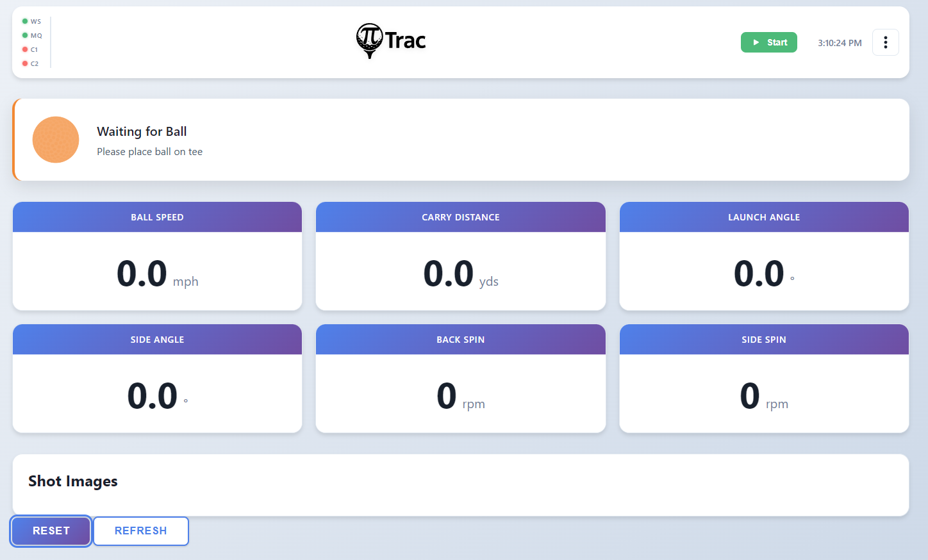Click the green WS status indicator
The image size is (928, 560).
[25, 21]
